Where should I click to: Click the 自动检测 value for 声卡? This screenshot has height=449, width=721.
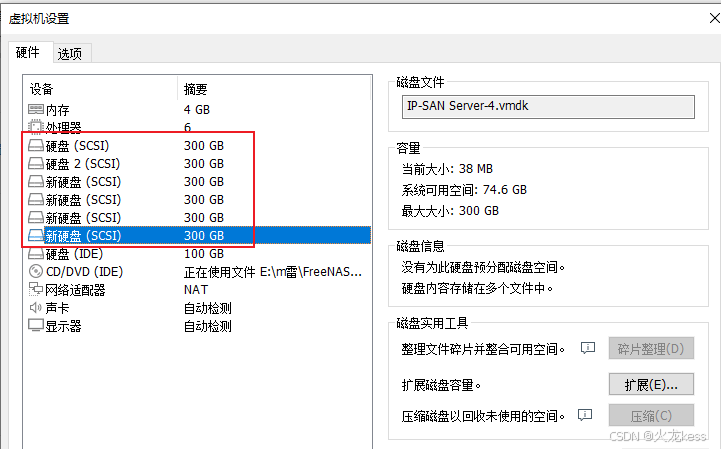208,308
